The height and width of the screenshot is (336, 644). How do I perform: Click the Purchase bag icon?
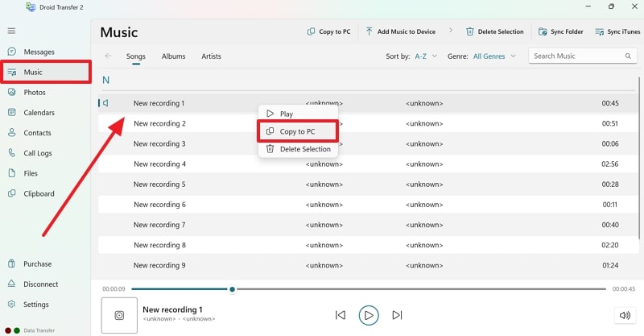[11, 263]
